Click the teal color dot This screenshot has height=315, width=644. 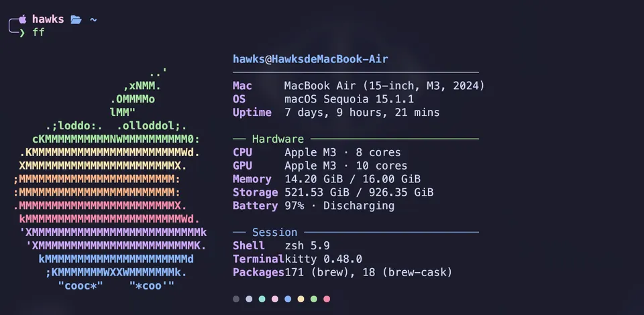[262, 299]
